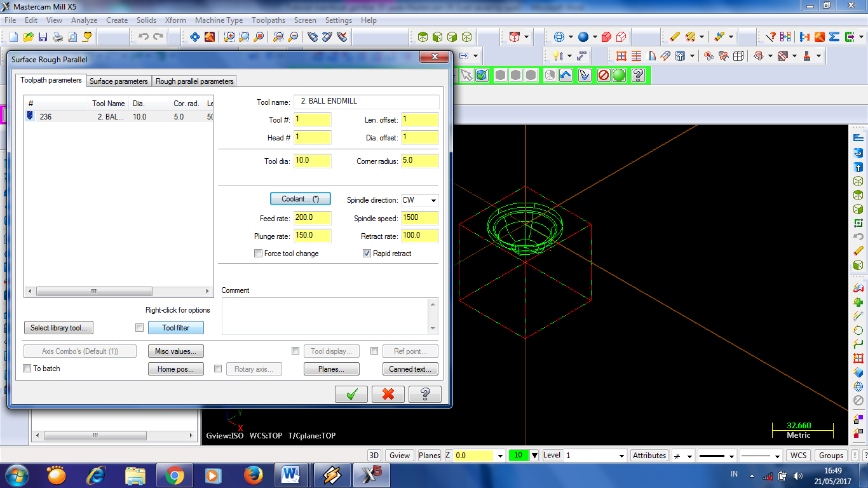
Task: Click the green check verify selection icon
Action: (x=482, y=75)
